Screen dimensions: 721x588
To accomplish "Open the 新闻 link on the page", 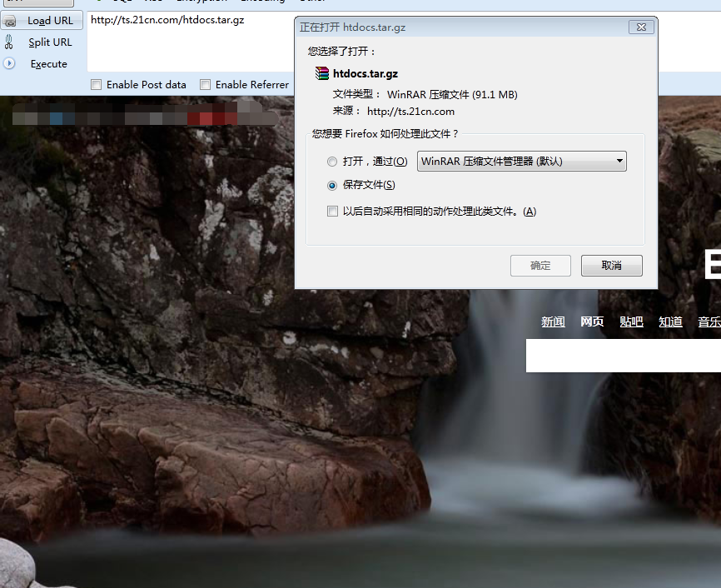I will (x=553, y=321).
